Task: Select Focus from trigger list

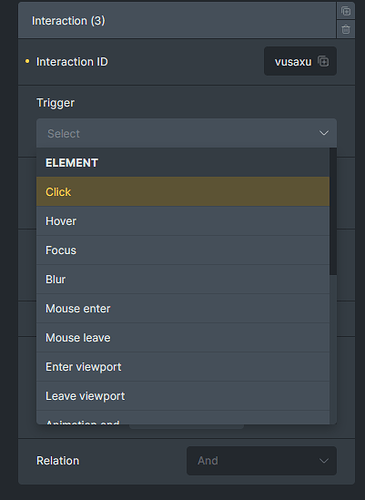Action: pos(183,250)
